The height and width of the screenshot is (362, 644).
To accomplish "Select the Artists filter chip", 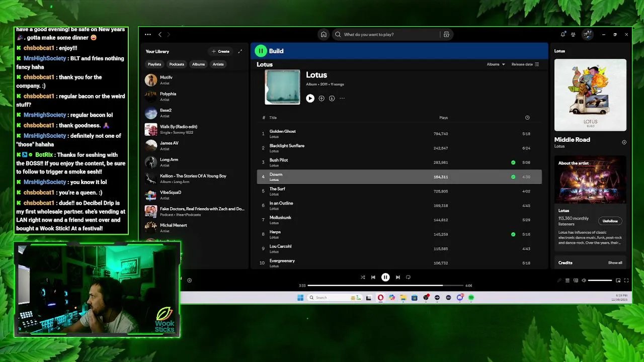I will (x=218, y=64).
